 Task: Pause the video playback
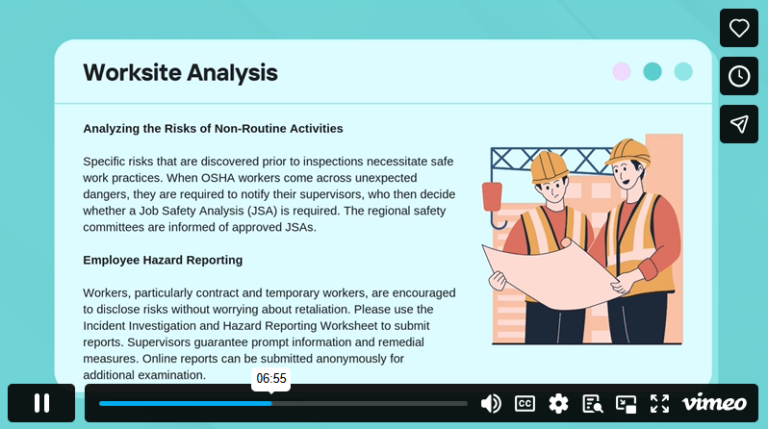click(x=42, y=403)
